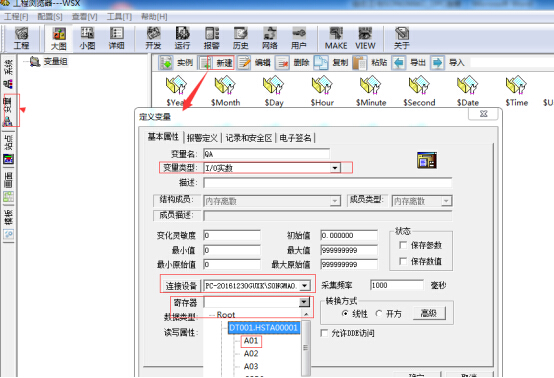Viewport: 554px width, 378px height.
Task: Click the 运行 run toolbar icon
Action: pos(182,38)
